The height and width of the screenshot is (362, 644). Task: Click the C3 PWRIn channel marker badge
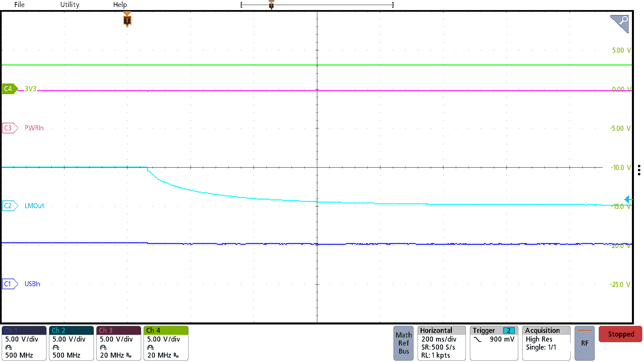click(x=9, y=128)
